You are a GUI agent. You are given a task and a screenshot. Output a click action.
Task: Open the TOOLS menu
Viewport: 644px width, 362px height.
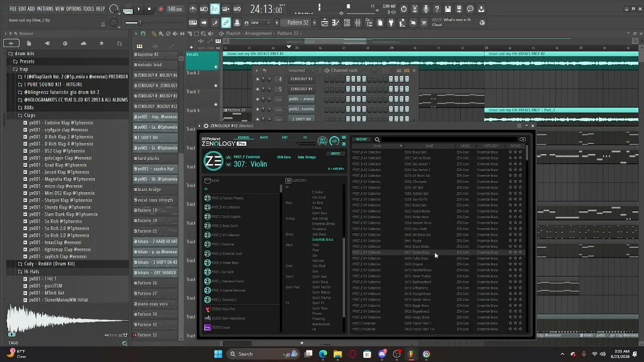(89, 9)
